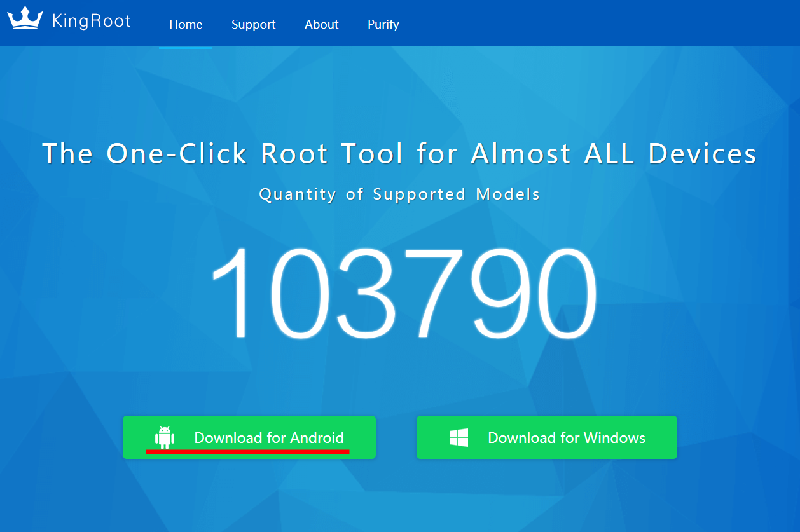Navigate to the Purify page

pos(383,24)
